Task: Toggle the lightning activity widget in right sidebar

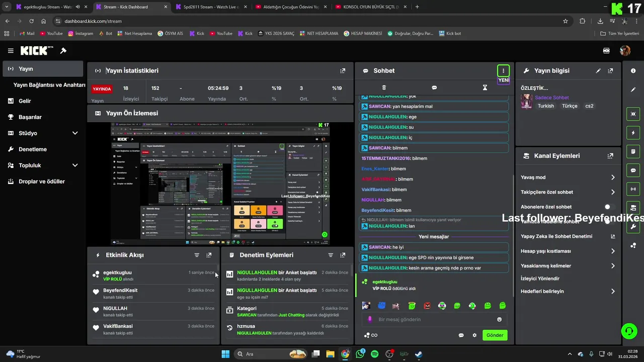Action: [633, 133]
